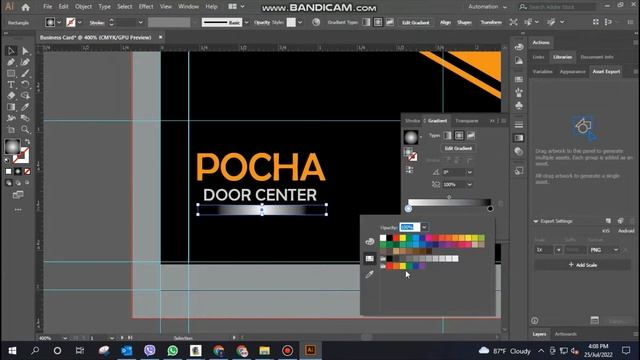
Task: Select the Eraser tool
Action: tap(11, 96)
